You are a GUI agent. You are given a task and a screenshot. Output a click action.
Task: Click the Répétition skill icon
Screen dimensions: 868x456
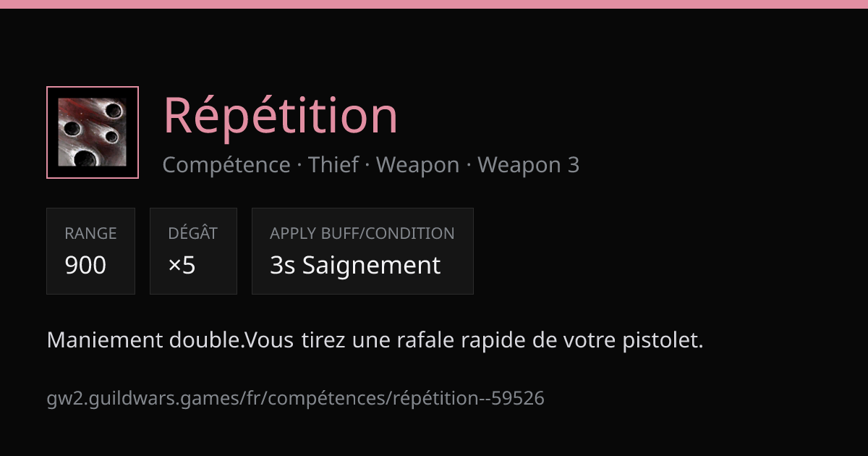pyautogui.click(x=93, y=132)
